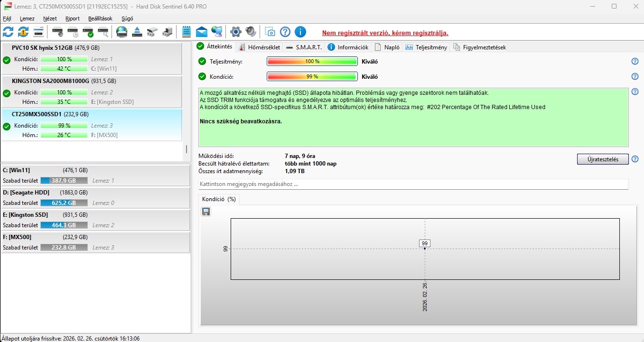
Task: Click the disk icon with clock (short self-test)
Action: tap(73, 32)
